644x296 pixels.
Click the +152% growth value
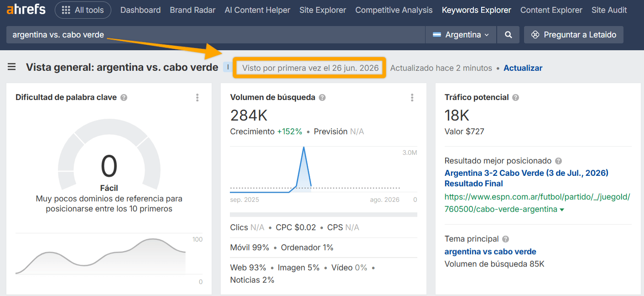pos(290,132)
